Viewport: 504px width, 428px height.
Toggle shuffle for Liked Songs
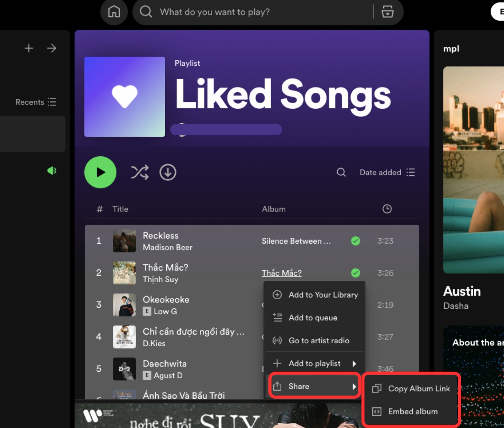tap(140, 172)
